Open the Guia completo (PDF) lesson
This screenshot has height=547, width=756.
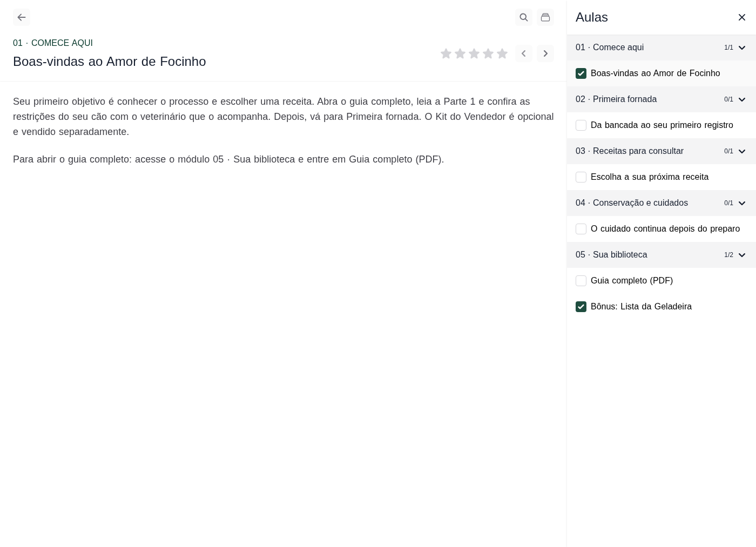(631, 281)
